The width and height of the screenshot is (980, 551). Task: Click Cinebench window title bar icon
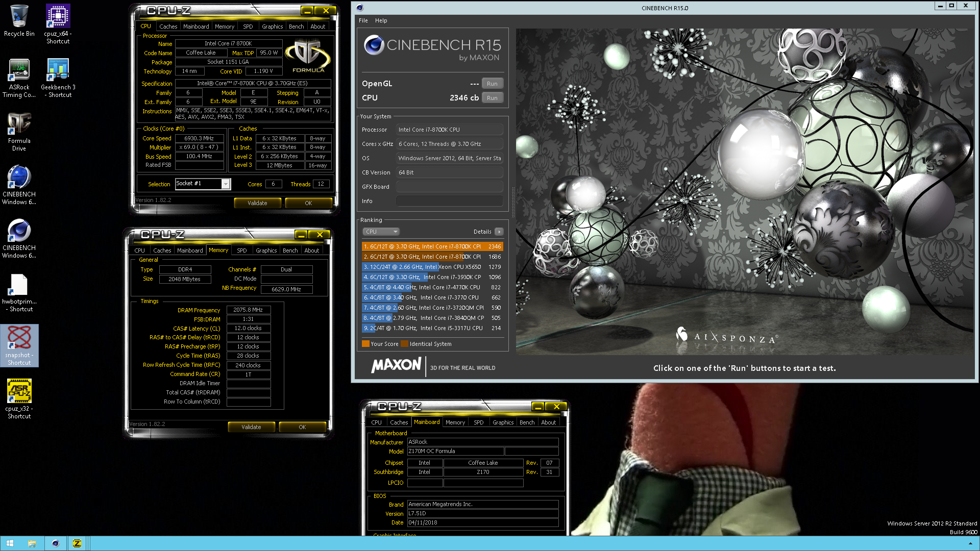pyautogui.click(x=359, y=8)
